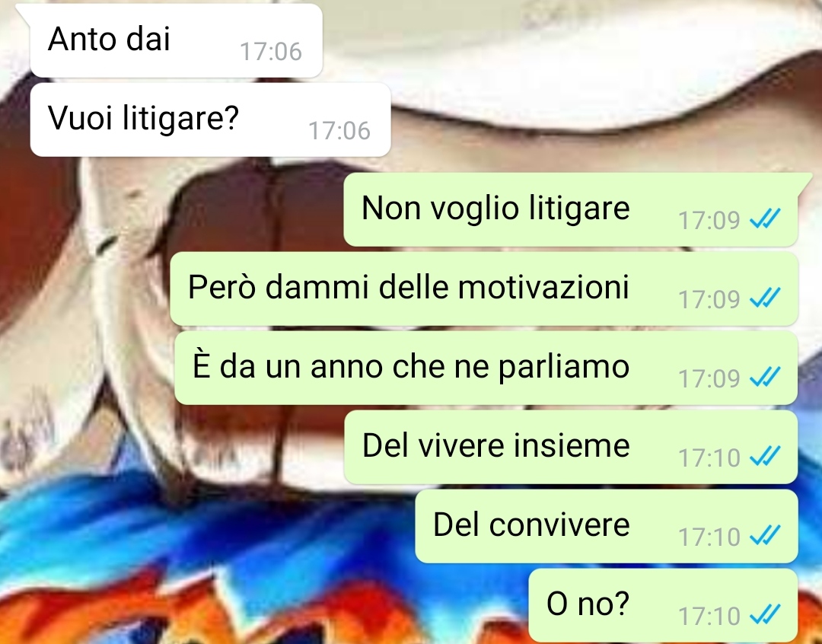Select the 'Del convivere' message bubble
Image resolution: width=822 pixels, height=644 pixels.
pos(607,527)
